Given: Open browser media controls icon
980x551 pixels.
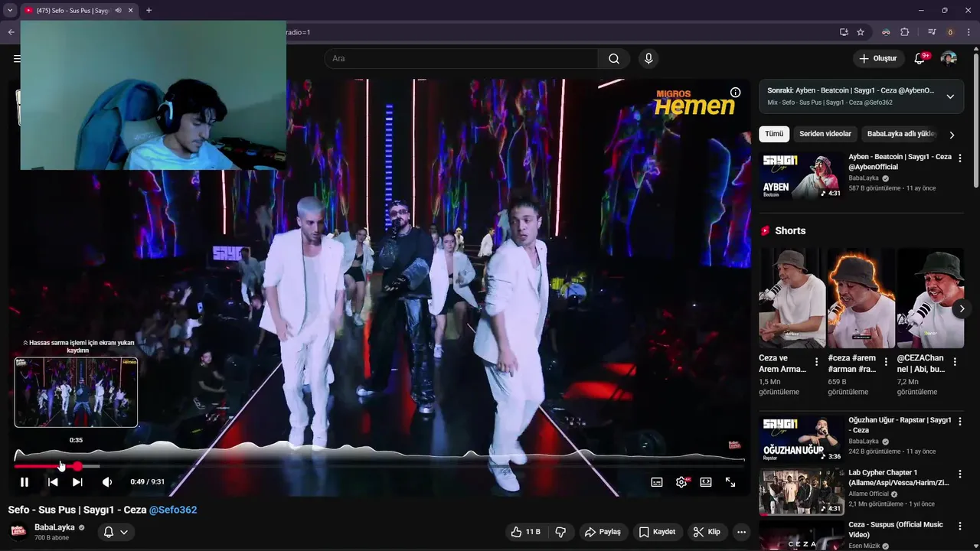Looking at the screenshot, I should pyautogui.click(x=932, y=32).
